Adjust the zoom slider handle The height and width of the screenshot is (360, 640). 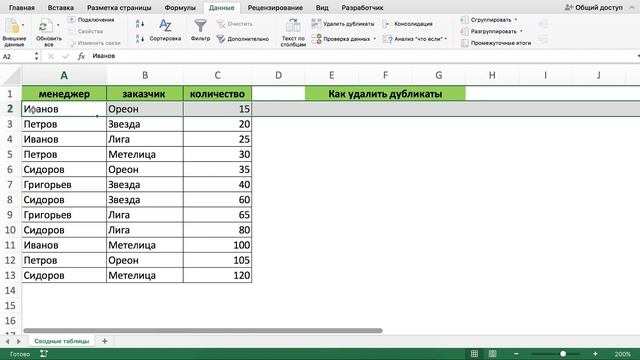(x=563, y=354)
